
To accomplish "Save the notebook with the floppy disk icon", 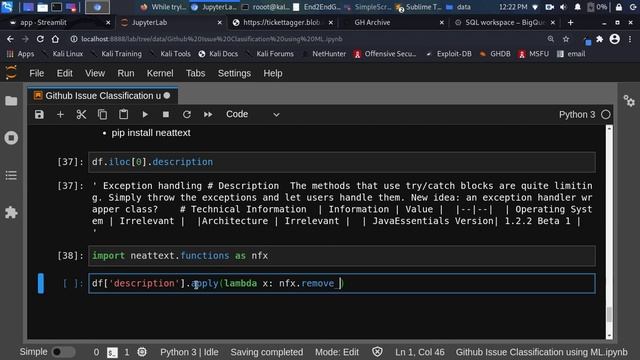I will point(39,115).
